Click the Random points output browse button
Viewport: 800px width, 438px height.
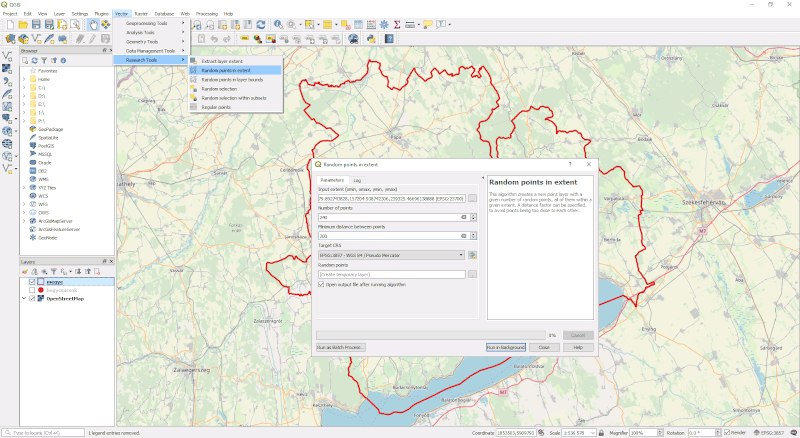pyautogui.click(x=472, y=274)
